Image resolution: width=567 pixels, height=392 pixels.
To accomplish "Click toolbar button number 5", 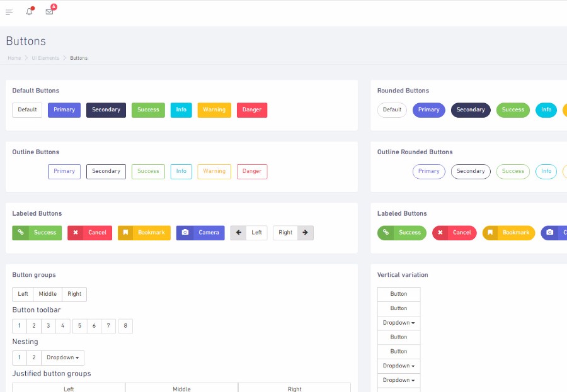I will (x=79, y=326).
